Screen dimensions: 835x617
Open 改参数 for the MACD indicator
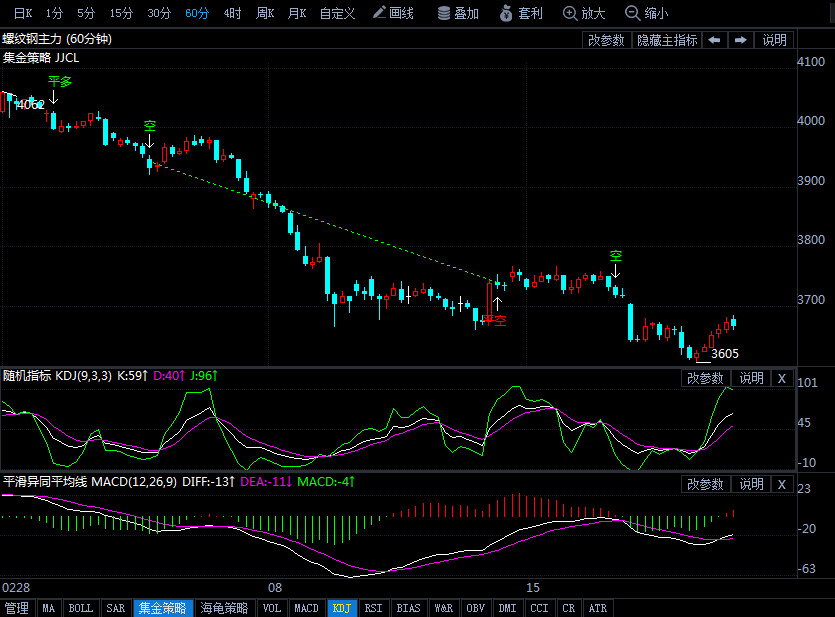[705, 484]
